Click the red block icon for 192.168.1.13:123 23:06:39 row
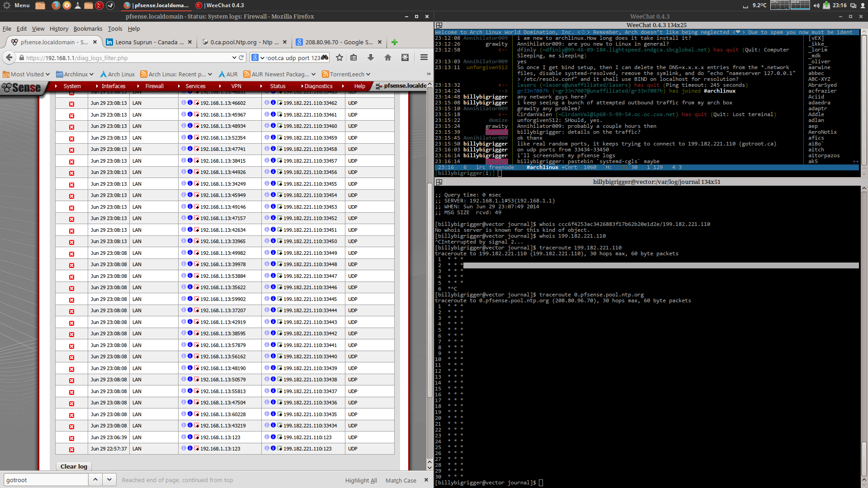 pyautogui.click(x=71, y=438)
